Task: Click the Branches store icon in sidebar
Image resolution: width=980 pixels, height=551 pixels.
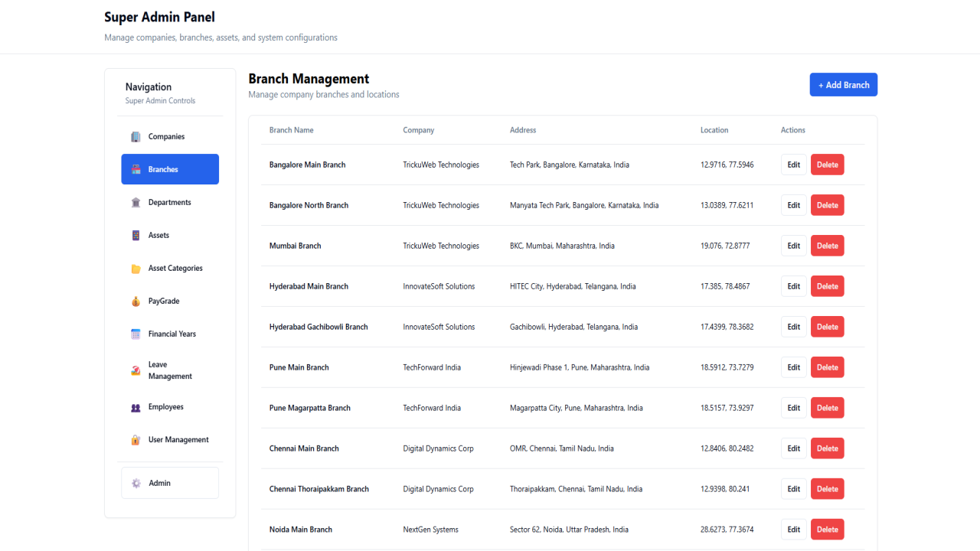Action: tap(136, 170)
